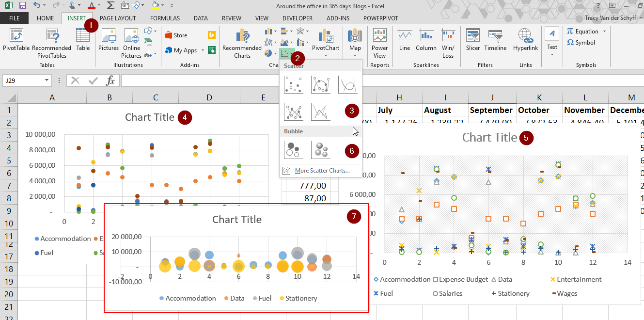Expand the Name Box dropdown
Viewport: 644px width, 320px height.
pos(47,80)
